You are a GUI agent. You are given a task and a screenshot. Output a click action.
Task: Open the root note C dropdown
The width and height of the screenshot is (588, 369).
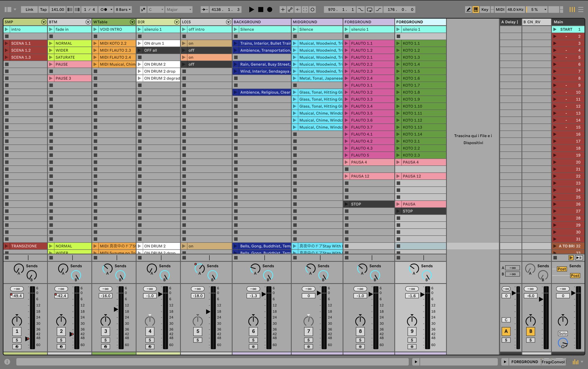[156, 9]
